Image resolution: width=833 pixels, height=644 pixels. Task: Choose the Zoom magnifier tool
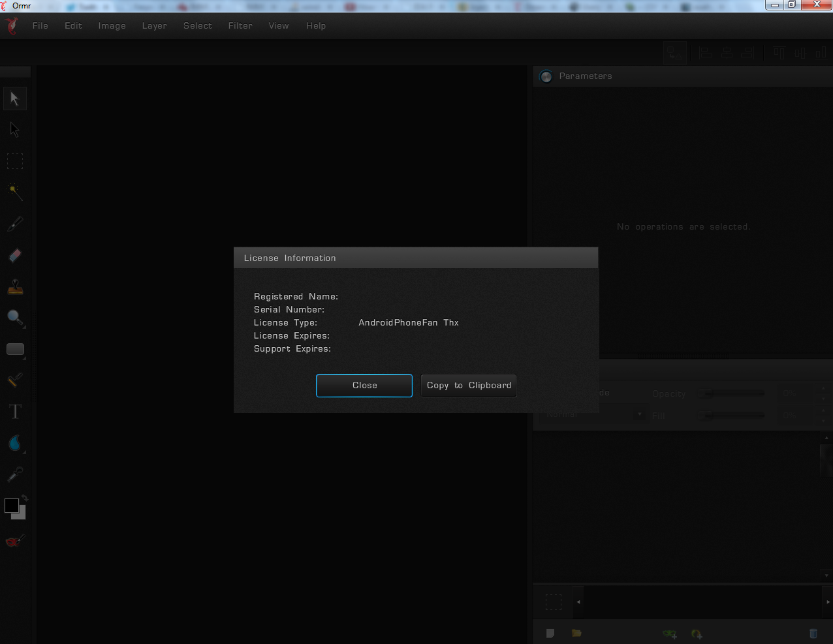click(15, 318)
